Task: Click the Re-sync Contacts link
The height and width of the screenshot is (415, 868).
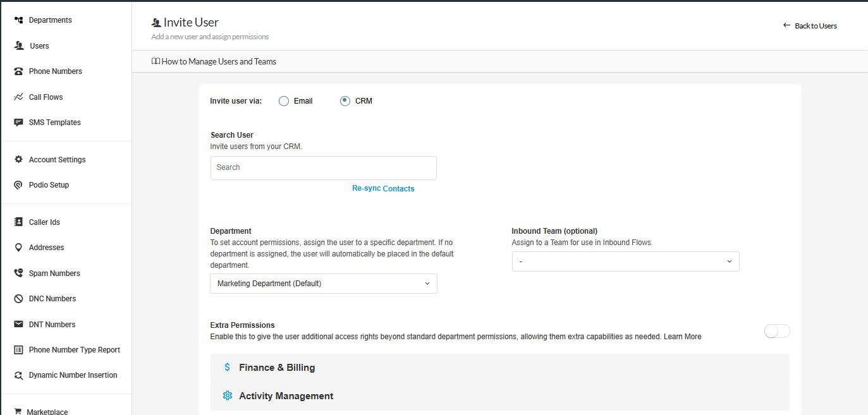Action: pos(383,189)
